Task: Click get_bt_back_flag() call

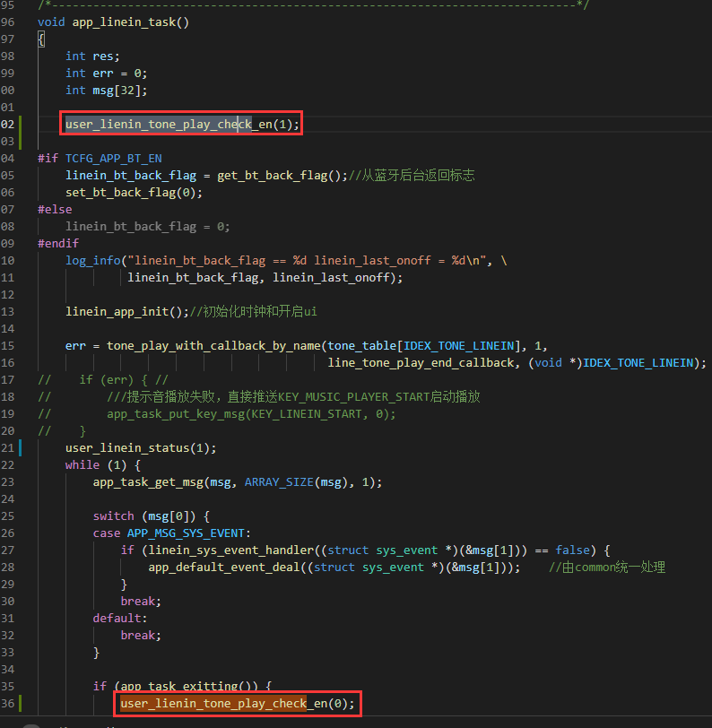Action: tap(282, 176)
